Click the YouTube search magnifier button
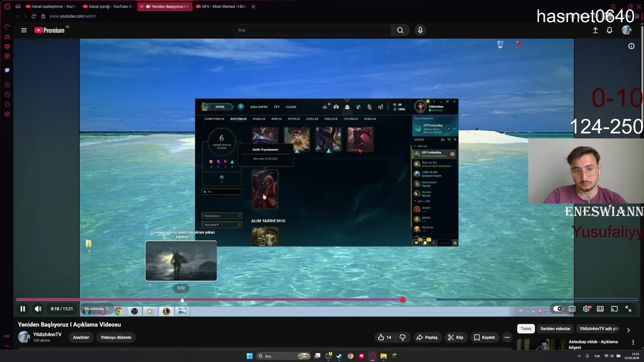This screenshot has height=362, width=644. coord(400,30)
